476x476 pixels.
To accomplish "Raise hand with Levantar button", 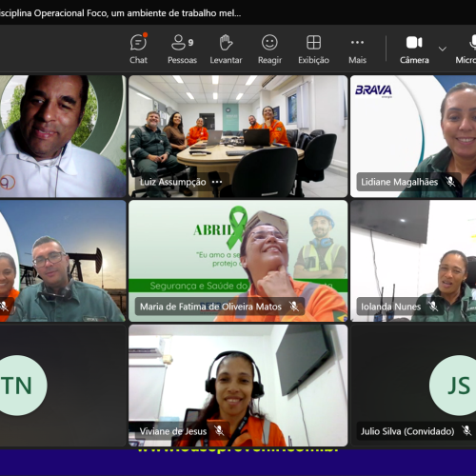I will (x=226, y=50).
